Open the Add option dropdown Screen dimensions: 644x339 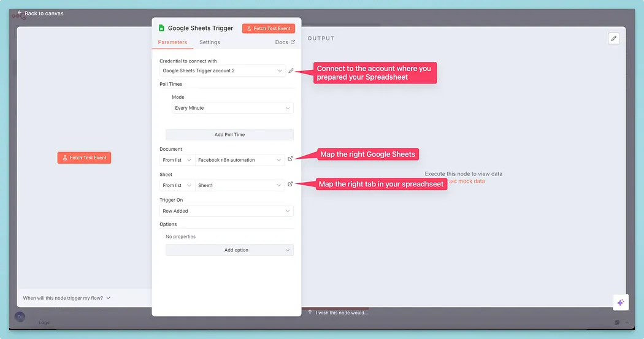pos(229,250)
